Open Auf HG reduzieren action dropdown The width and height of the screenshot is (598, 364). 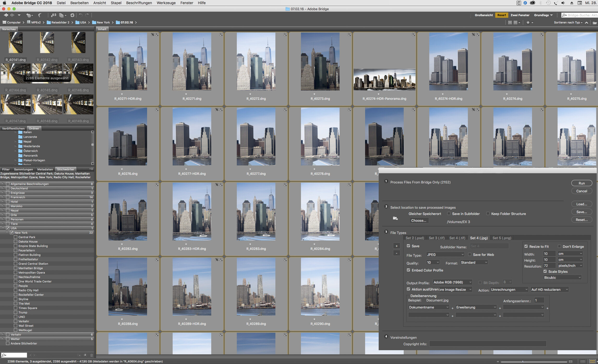click(549, 289)
